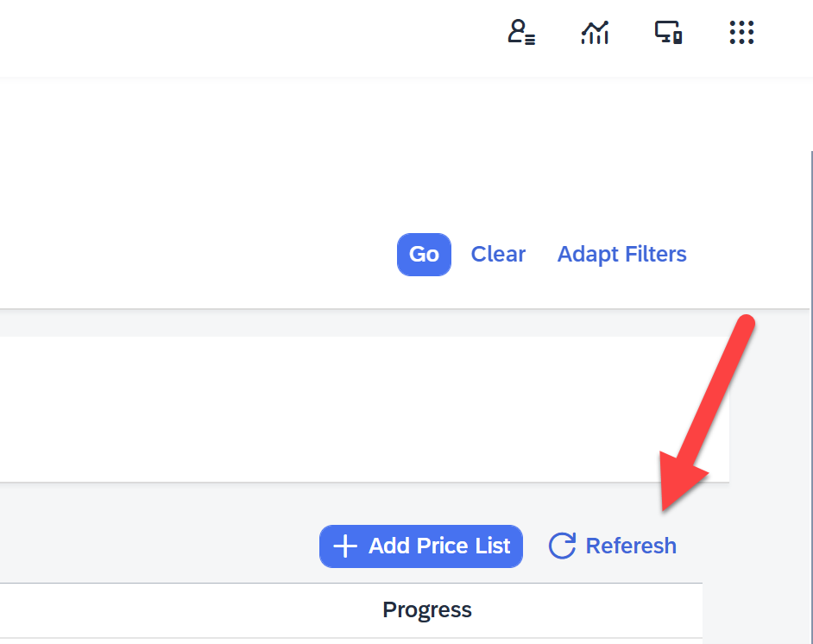This screenshot has height=644, width=813.
Task: Click the Clear filters link
Action: point(498,254)
